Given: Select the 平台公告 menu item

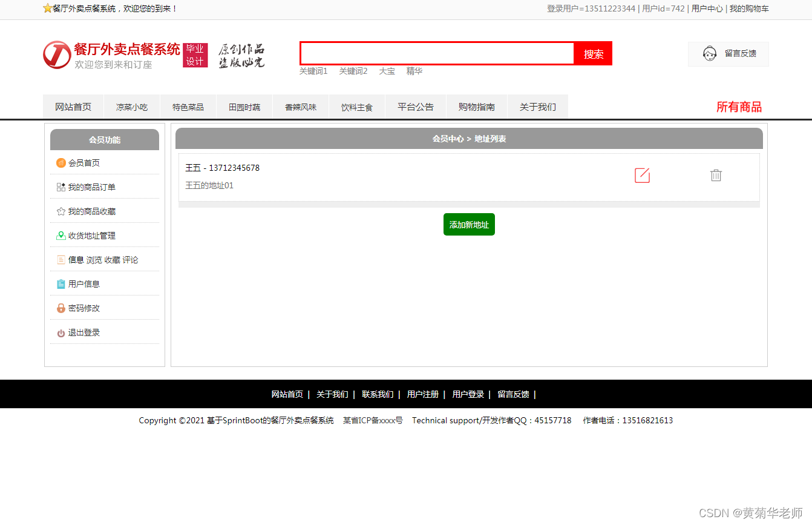Looking at the screenshot, I should coord(415,107).
